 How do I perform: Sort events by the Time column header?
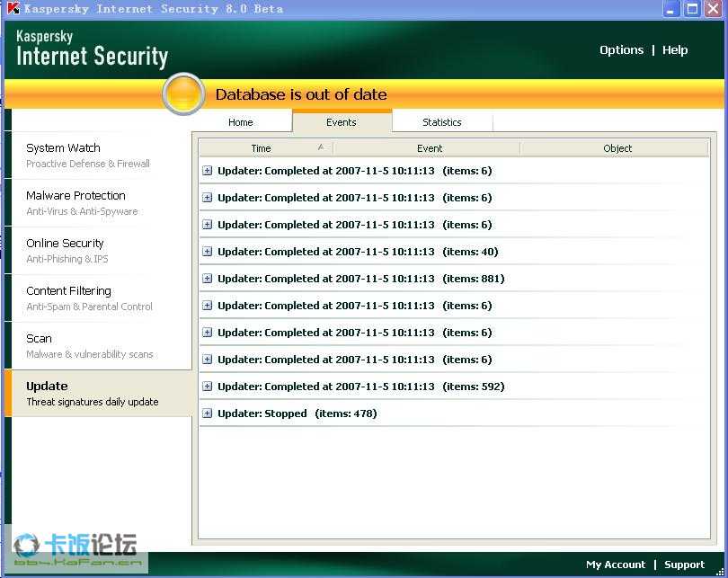[266, 148]
